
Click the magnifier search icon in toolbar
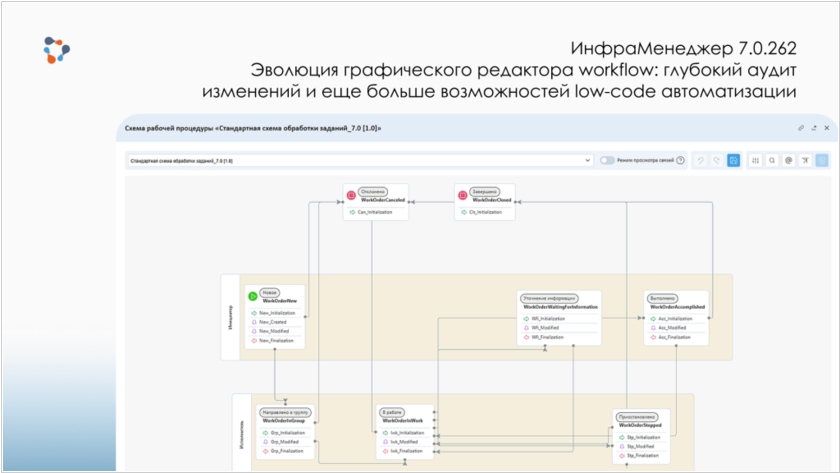(772, 160)
